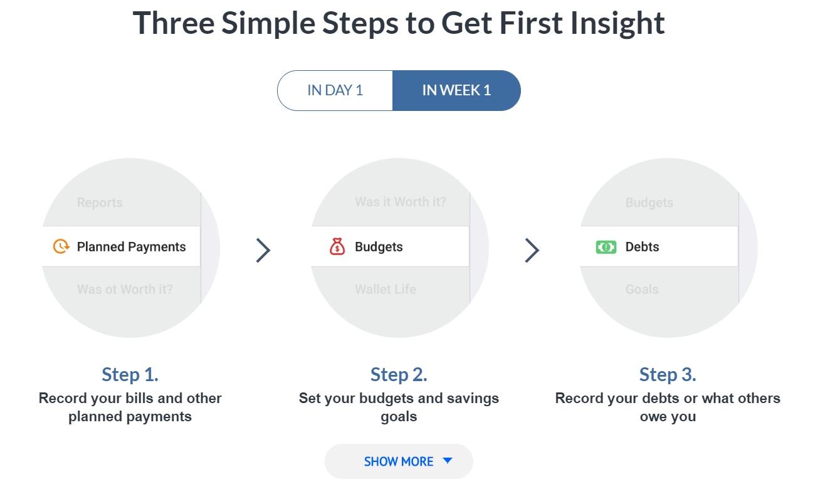Viewport: 840px width, 504px height.
Task: Click the arrow between Step 2 and Step 3
Action: click(532, 250)
